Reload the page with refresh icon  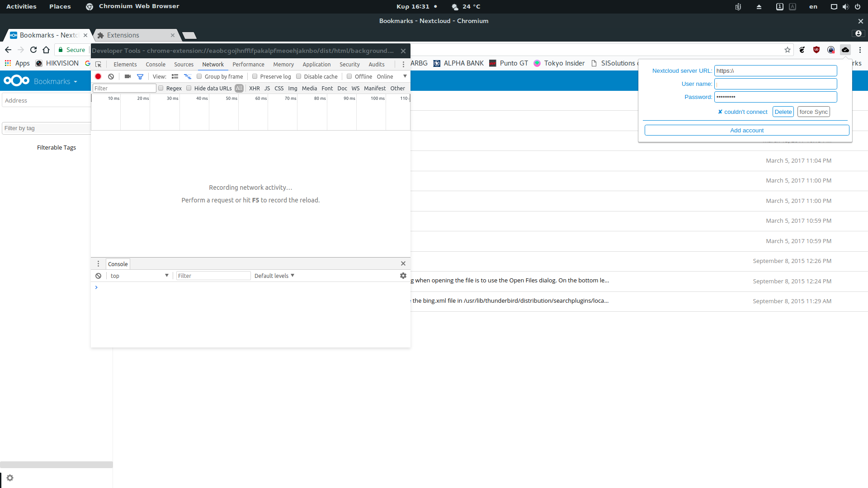tap(33, 50)
